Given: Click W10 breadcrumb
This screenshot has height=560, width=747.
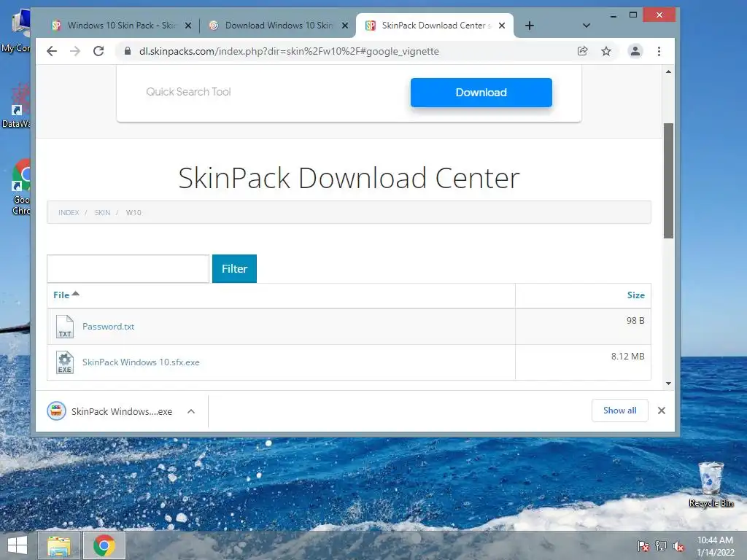Looking at the screenshot, I should point(133,212).
